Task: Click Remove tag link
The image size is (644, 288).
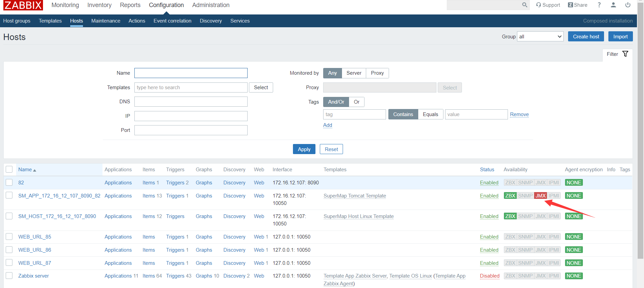Action: tap(519, 114)
